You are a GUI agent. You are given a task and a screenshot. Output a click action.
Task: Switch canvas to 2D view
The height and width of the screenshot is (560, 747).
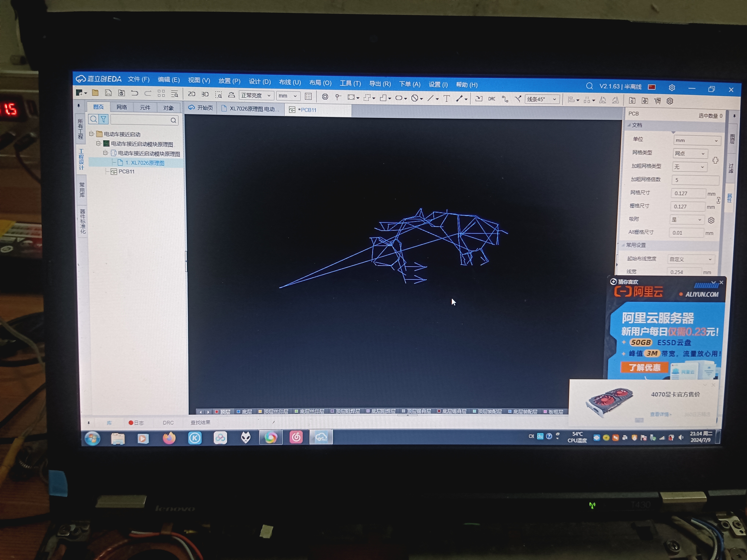point(192,94)
